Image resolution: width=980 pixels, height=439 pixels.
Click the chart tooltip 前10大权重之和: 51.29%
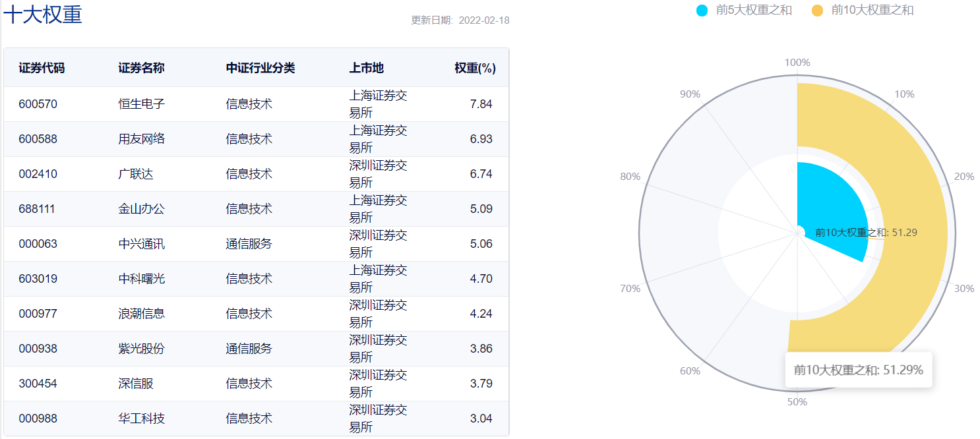click(859, 370)
